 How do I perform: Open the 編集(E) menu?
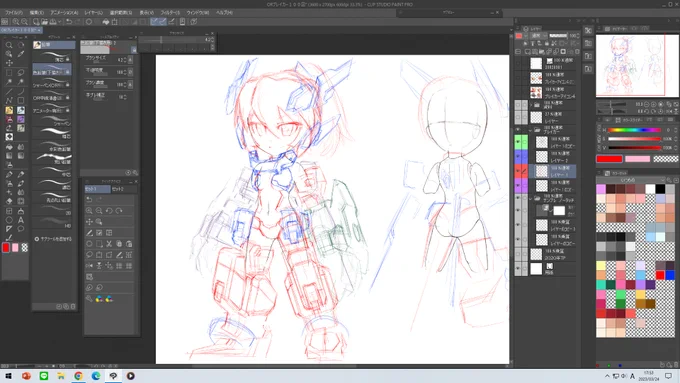click(36, 13)
